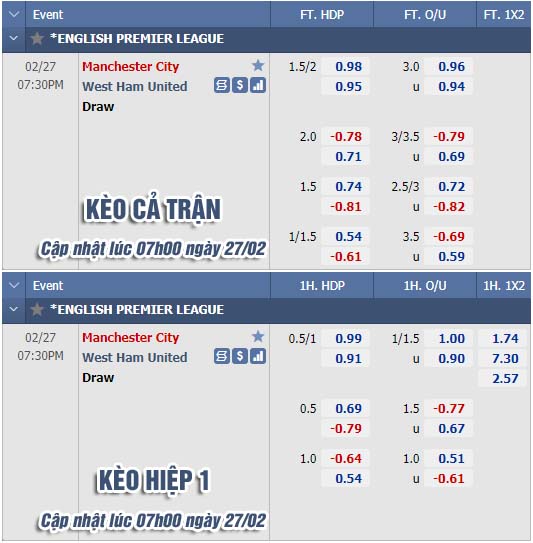This screenshot has height=543, width=533.
Task: Open live score icon in first-half panel
Action: (222, 357)
